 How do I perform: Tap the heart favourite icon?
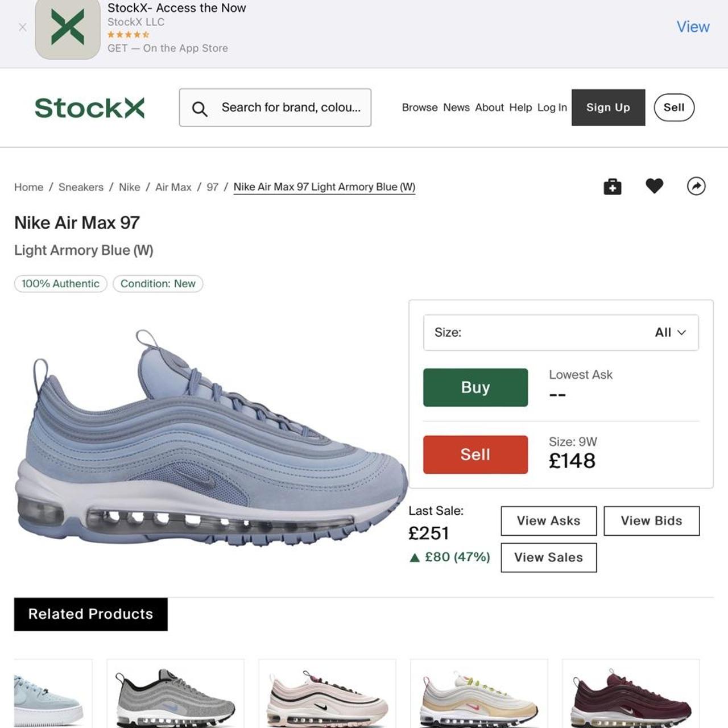(654, 186)
